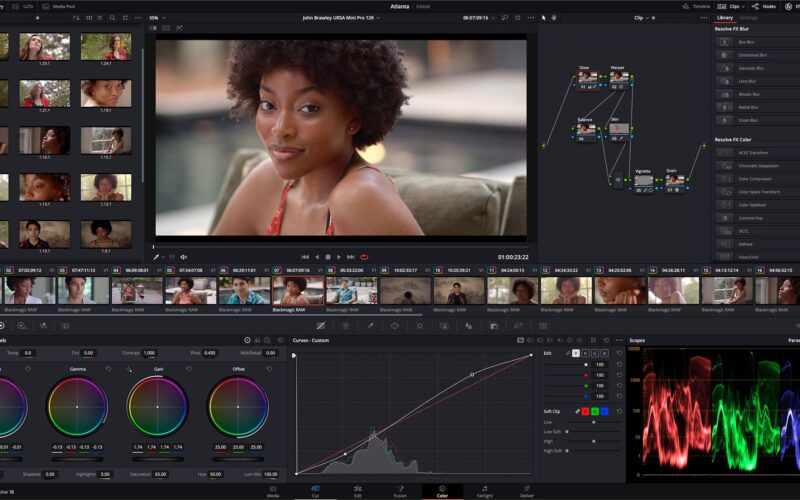Click the LUTs button in top toolbar

27,6
